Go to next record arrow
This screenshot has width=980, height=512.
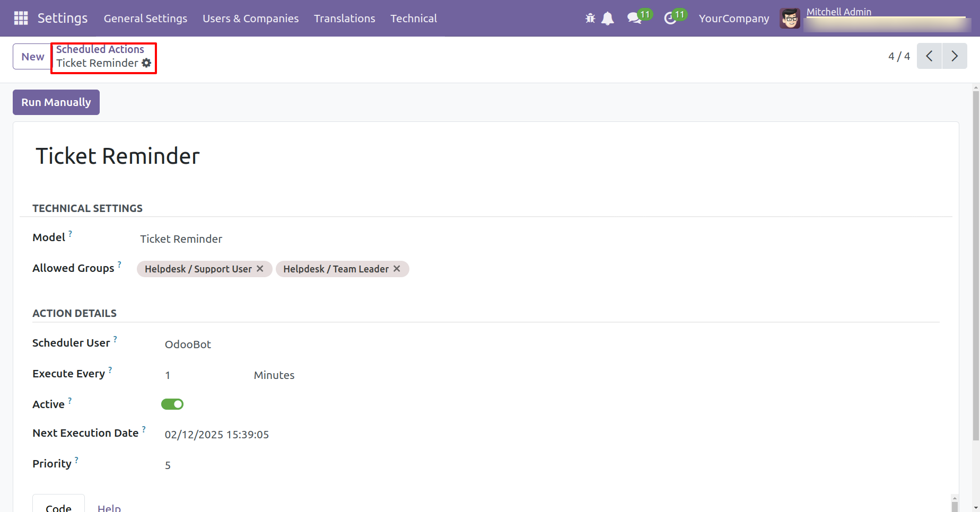pyautogui.click(x=955, y=56)
